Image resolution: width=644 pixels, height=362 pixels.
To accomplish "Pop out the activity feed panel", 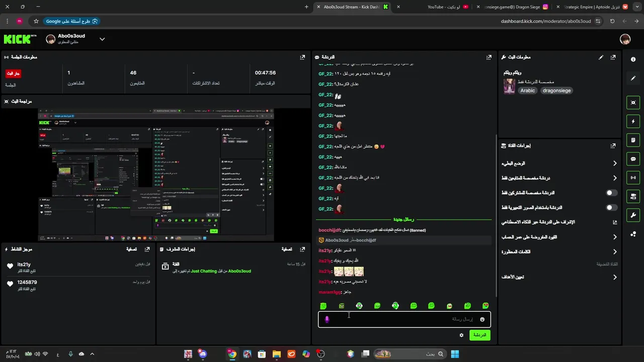I will pyautogui.click(x=147, y=249).
